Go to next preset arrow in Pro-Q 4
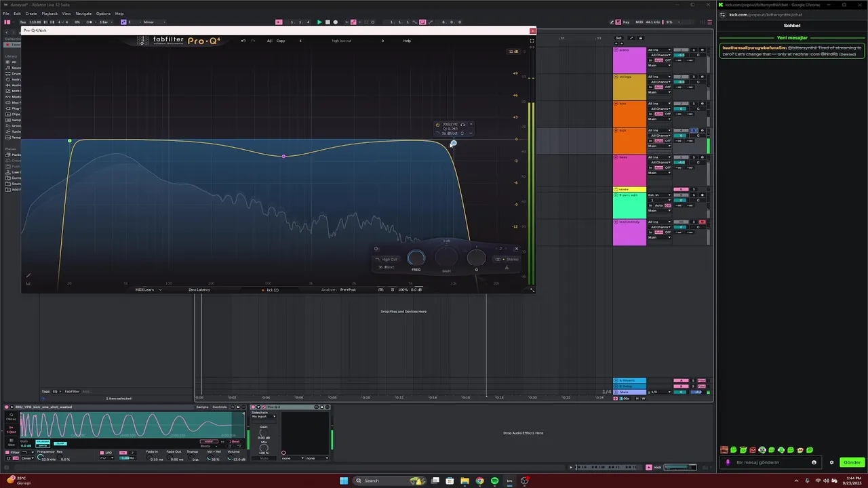Screen dimensions: 868x488 382,41
